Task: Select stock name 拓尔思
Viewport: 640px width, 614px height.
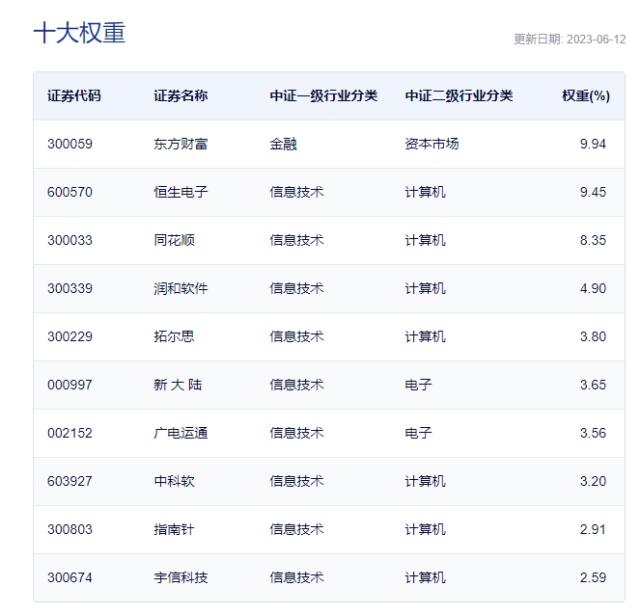Action: click(174, 337)
